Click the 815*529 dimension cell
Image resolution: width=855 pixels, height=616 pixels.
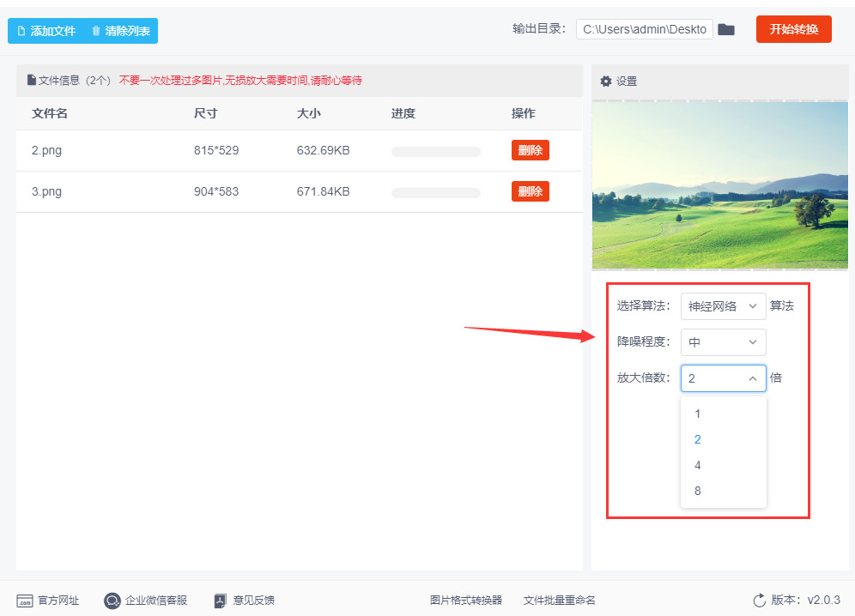pos(216,150)
